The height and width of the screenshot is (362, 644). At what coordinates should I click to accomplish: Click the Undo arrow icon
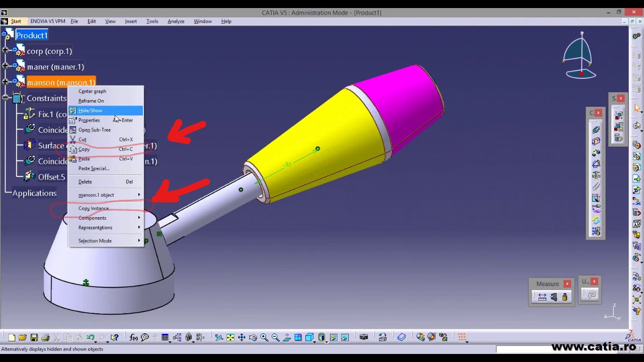click(91, 337)
